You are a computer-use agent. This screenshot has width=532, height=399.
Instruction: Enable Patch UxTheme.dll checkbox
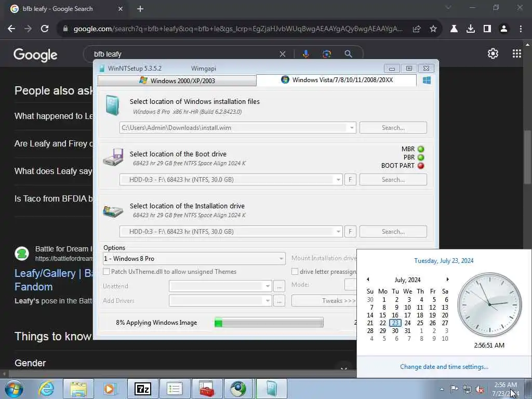(107, 272)
